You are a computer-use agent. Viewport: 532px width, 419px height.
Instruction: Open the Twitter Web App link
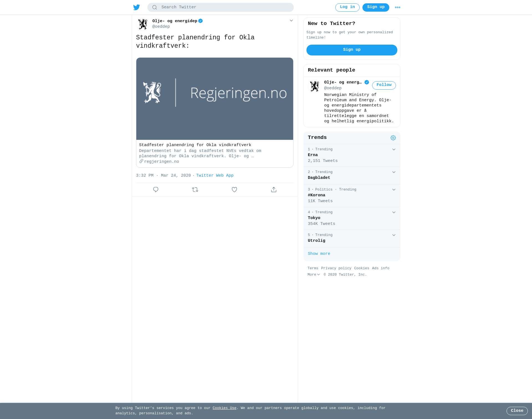pos(215,176)
